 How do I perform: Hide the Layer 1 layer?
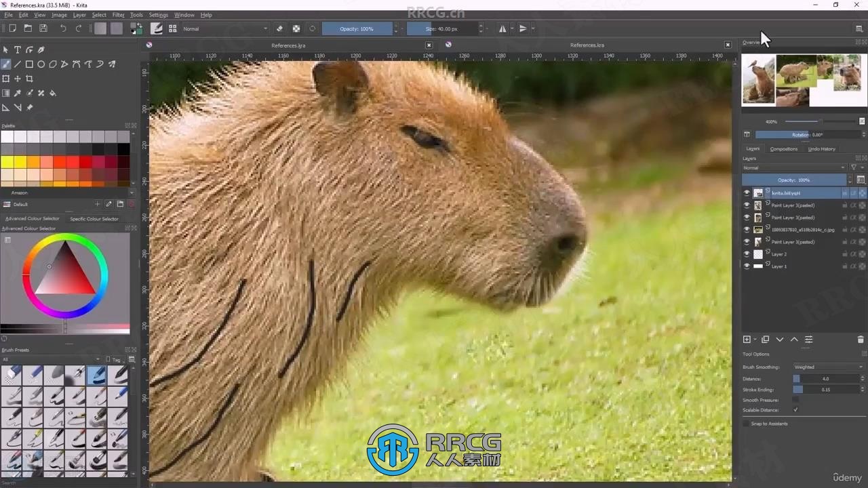tap(747, 266)
